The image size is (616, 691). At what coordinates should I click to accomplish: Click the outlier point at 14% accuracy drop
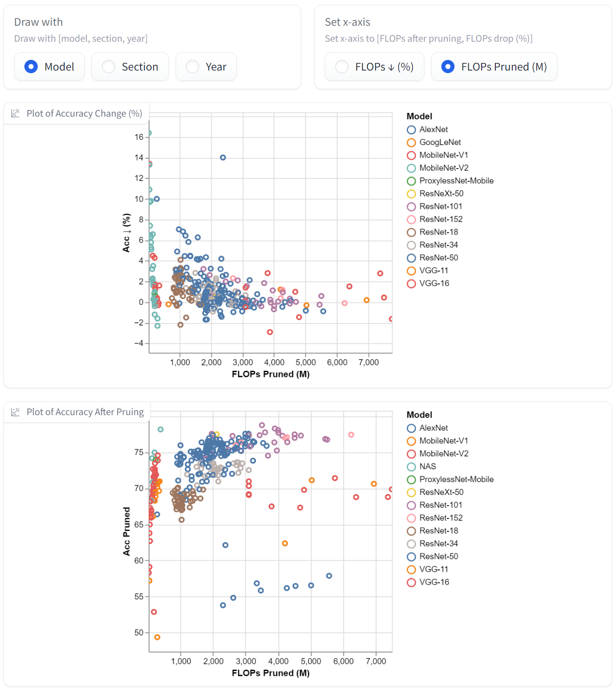pos(223,158)
